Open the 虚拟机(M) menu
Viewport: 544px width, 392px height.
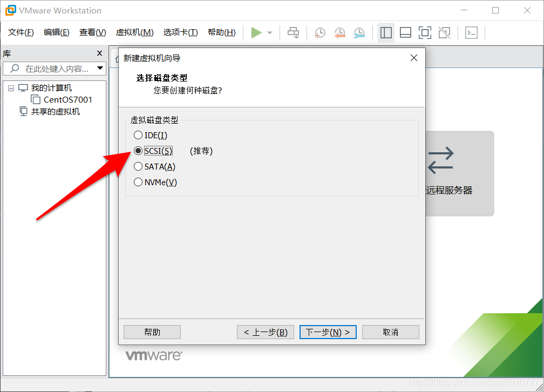(134, 32)
